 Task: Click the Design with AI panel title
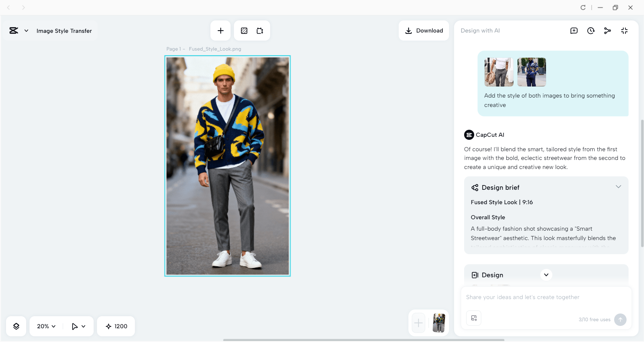[x=480, y=31]
